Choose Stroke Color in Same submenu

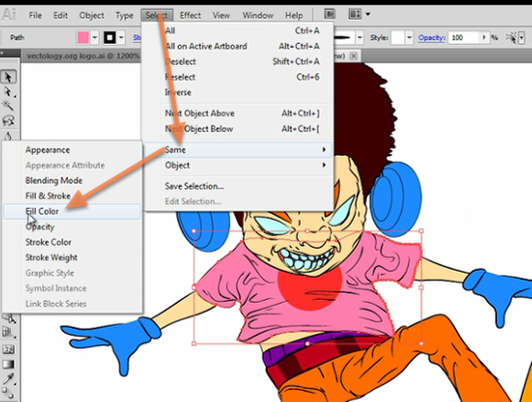72,242
